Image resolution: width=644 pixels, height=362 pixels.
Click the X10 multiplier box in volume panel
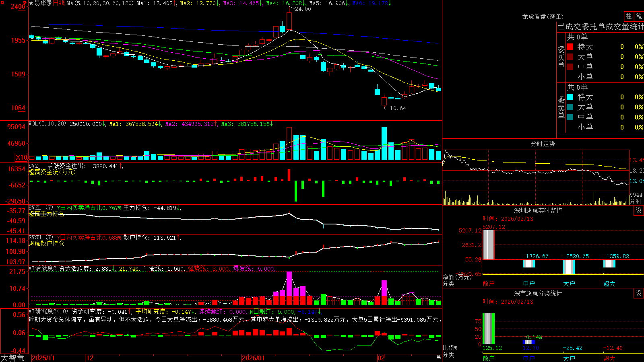click(x=21, y=157)
